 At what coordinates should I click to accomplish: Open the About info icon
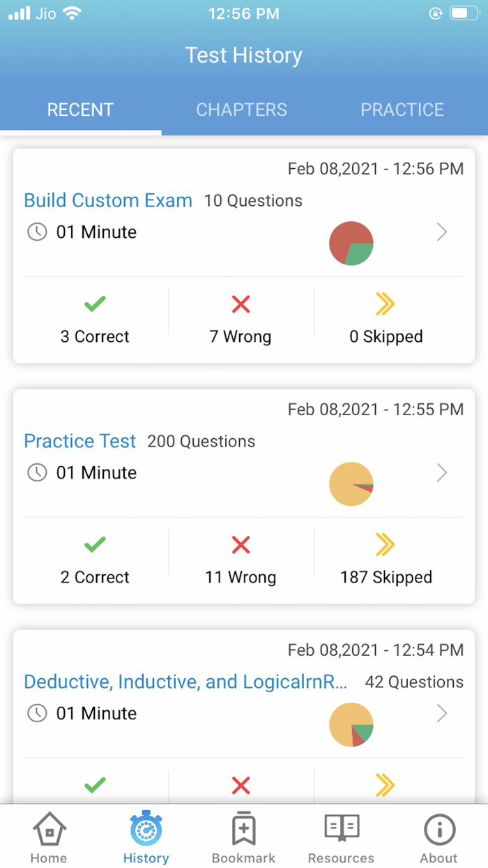click(x=439, y=830)
